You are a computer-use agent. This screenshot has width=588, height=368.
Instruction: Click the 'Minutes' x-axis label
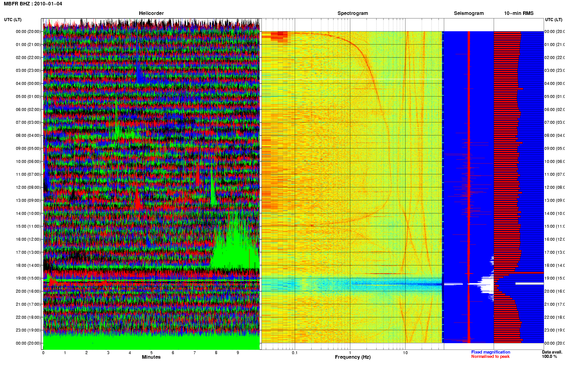coord(151,357)
